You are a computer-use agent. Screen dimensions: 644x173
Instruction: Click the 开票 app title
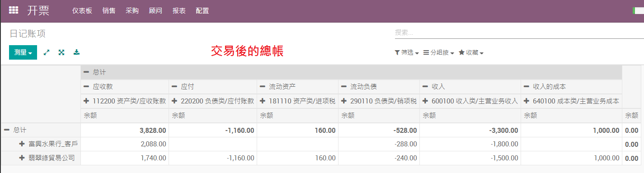pos(38,10)
